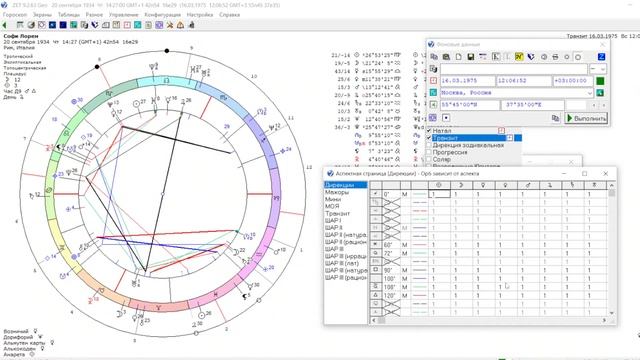Open the Таблицы menu

[x=69, y=15]
